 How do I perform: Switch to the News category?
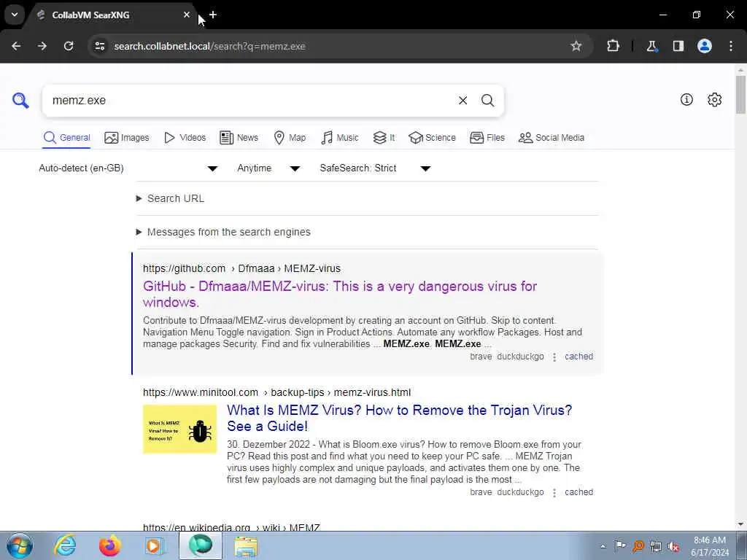pyautogui.click(x=239, y=138)
